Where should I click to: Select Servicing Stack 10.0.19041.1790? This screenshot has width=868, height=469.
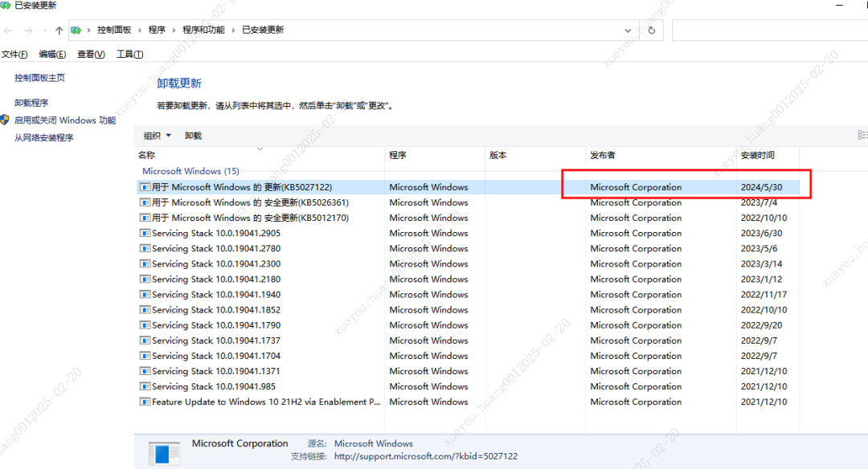coord(468,325)
